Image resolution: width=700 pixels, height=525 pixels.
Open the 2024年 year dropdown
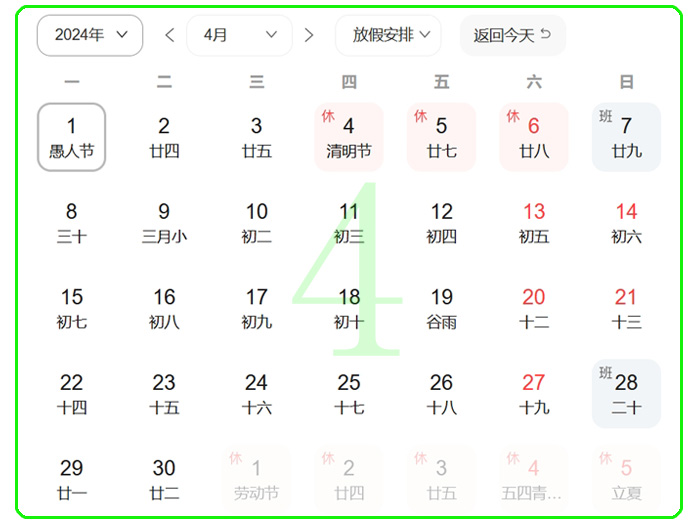tap(90, 35)
